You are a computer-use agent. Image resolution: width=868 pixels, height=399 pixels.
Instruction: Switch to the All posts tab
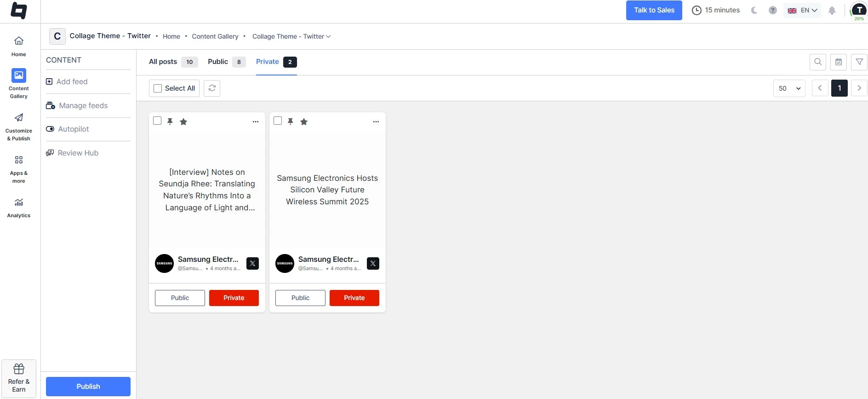click(x=163, y=62)
